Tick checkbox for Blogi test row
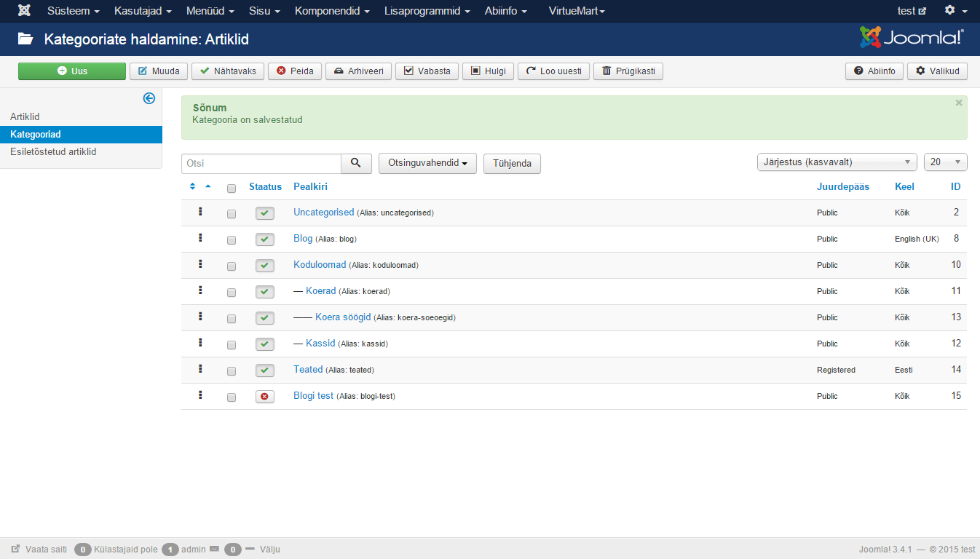 pyautogui.click(x=232, y=397)
